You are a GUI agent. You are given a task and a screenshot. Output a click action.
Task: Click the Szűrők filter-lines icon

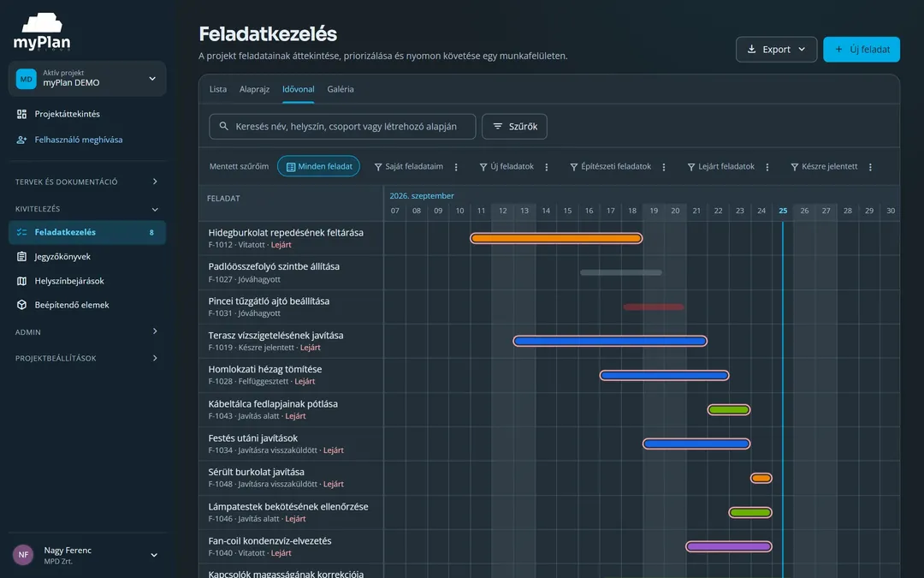(x=498, y=126)
